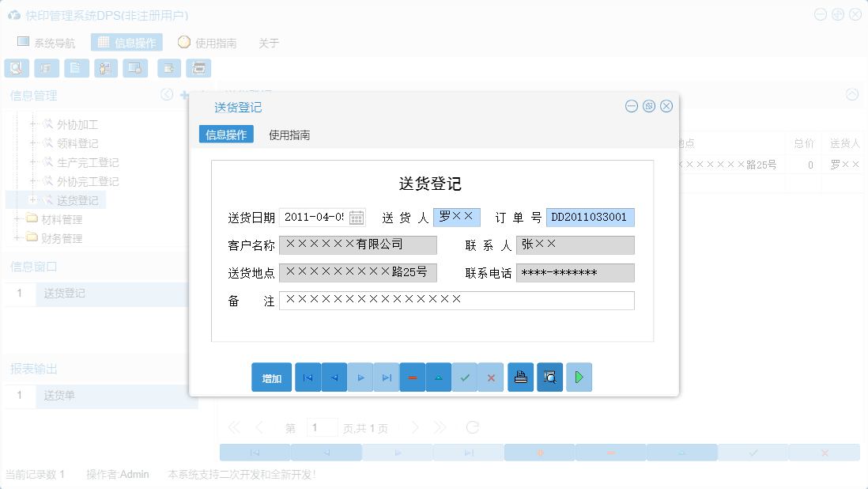Image resolution: width=868 pixels, height=489 pixels.
Task: Edit record using the blue triangle icon
Action: pyautogui.click(x=439, y=377)
